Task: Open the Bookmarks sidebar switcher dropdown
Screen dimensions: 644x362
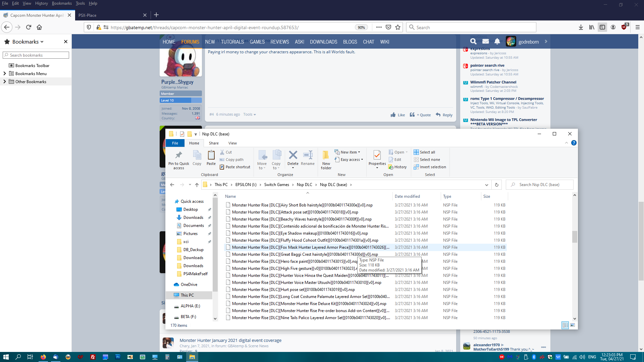Action: coord(28,42)
